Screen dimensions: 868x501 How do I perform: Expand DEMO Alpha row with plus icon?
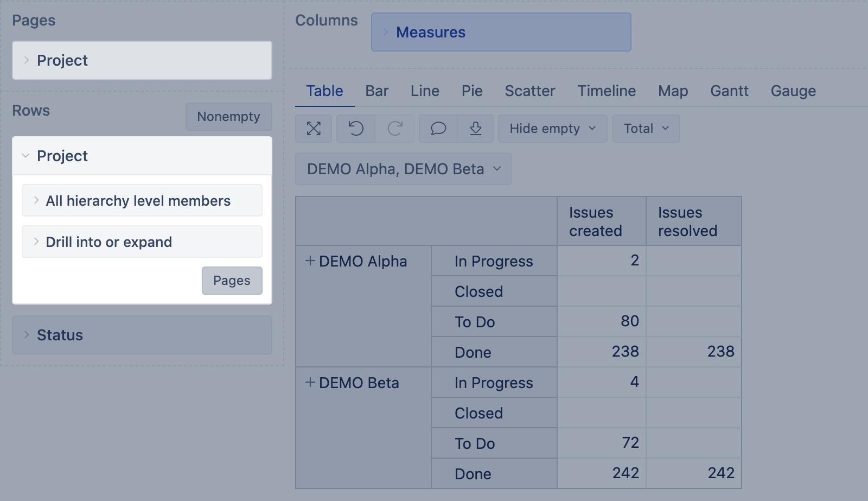click(310, 261)
